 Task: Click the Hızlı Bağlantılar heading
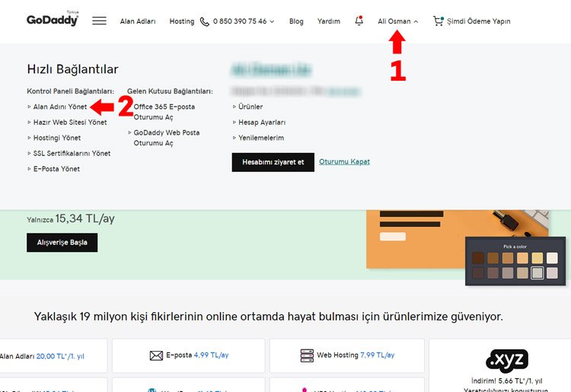click(72, 69)
